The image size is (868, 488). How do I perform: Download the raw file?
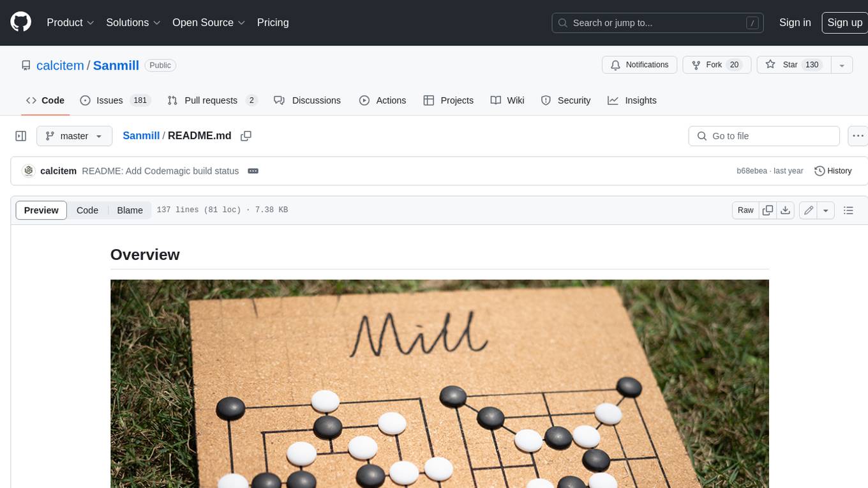coord(786,210)
